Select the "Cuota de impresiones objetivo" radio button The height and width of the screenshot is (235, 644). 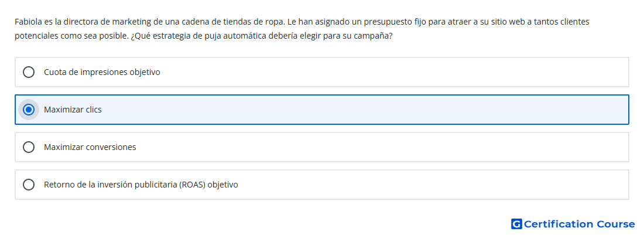point(29,72)
